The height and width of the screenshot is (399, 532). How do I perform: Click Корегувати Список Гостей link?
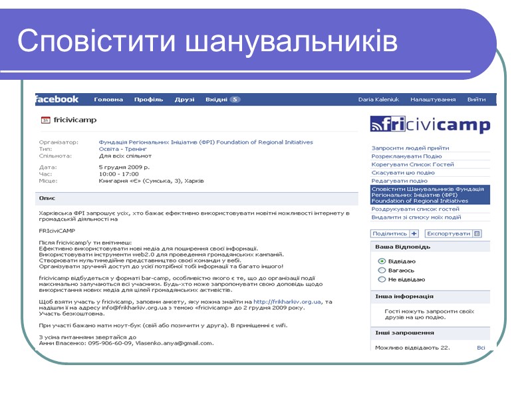[412, 164]
